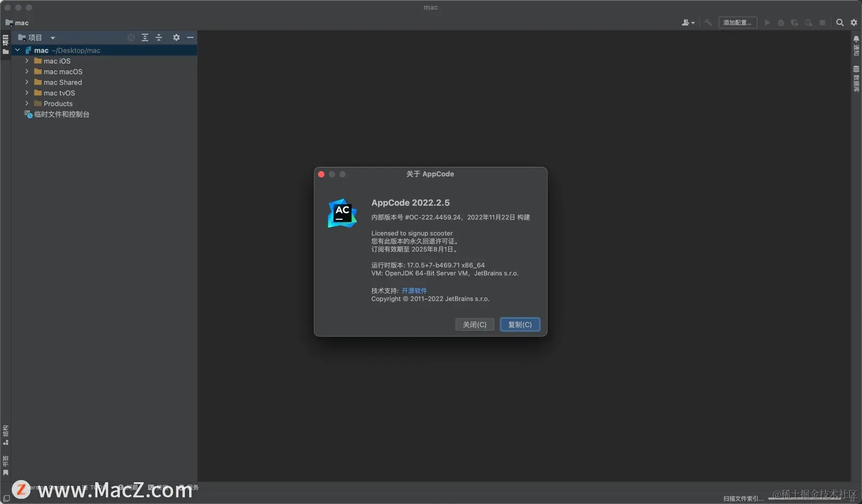
Task: Click 复制(C) button in About dialog
Action: [520, 324]
